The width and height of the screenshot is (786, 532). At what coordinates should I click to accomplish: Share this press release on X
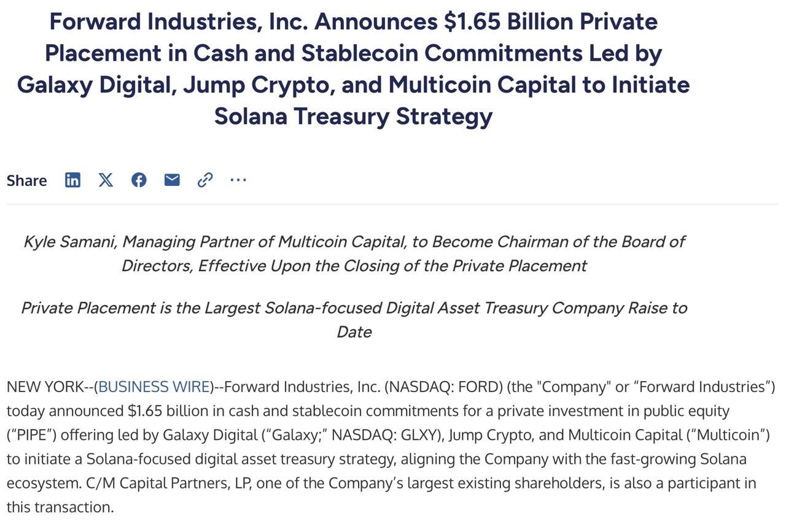tap(106, 180)
